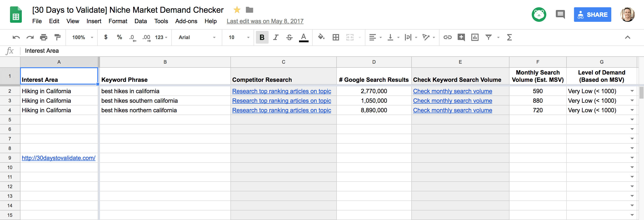This screenshot has width=644, height=220.
Task: Insert a link into the cell
Action: (447, 37)
